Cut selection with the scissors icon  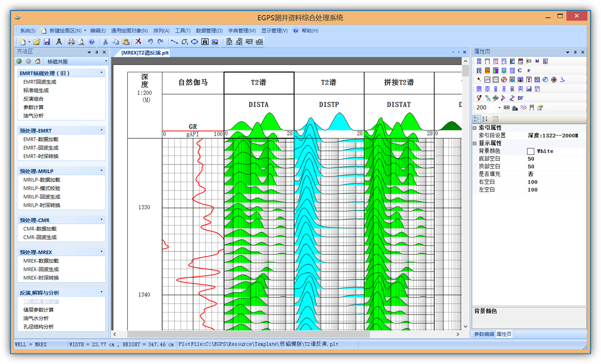105,42
